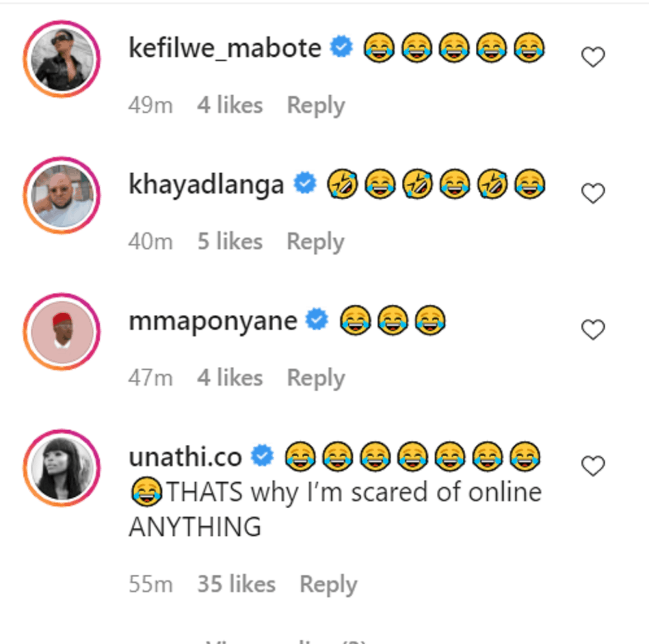The image size is (649, 644).
Task: Visit mmaponyane's profile via username
Action: 213,321
